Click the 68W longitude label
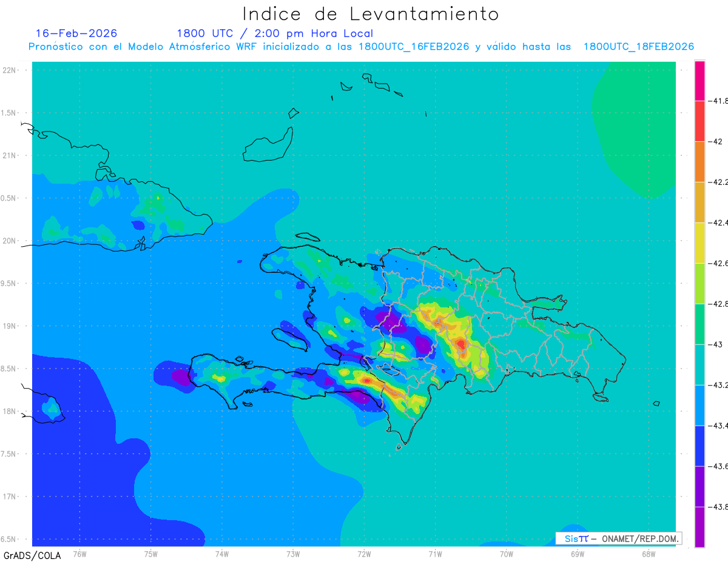 [649, 554]
